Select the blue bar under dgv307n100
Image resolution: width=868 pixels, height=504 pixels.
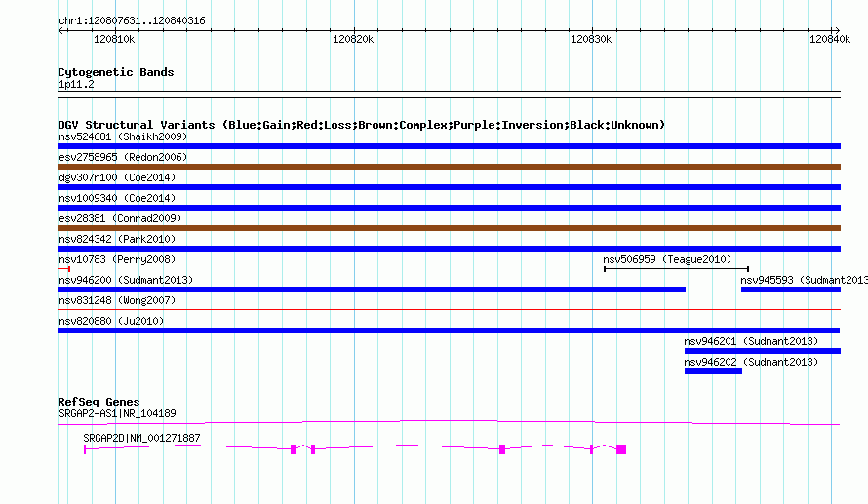pos(449,187)
